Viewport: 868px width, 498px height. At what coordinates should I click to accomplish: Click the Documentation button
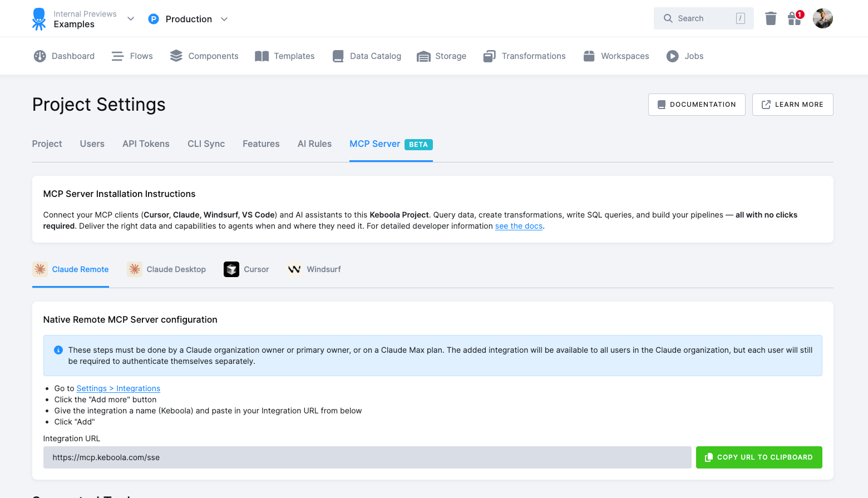[697, 105]
